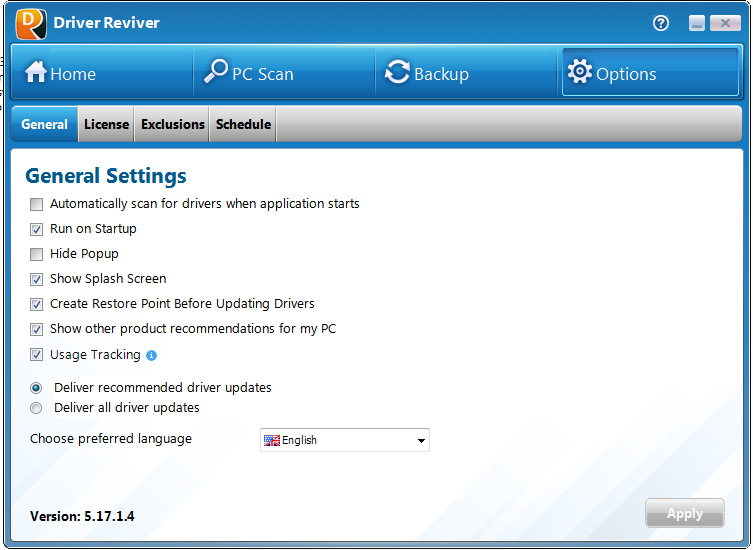Select Deliver recommended driver updates
753x550 pixels.
(x=36, y=388)
